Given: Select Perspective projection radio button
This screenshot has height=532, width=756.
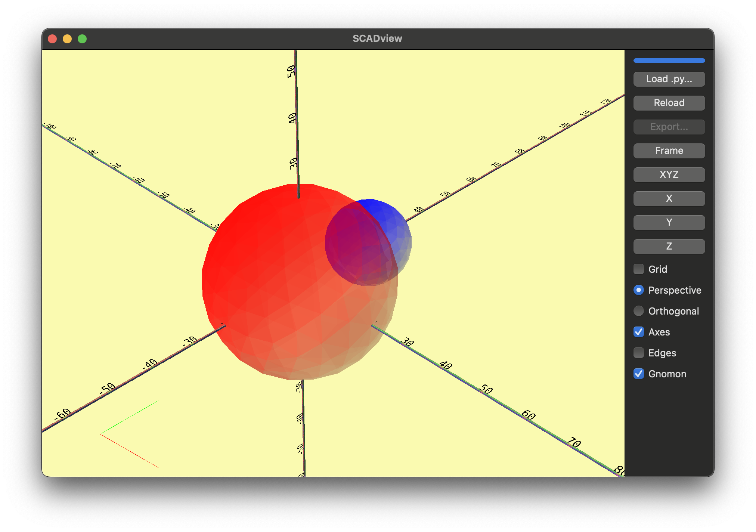Looking at the screenshot, I should pyautogui.click(x=639, y=290).
